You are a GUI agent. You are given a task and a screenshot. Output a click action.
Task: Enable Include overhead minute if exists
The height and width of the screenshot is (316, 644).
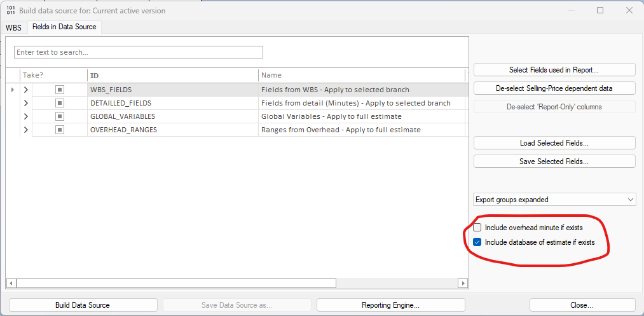[477, 228]
